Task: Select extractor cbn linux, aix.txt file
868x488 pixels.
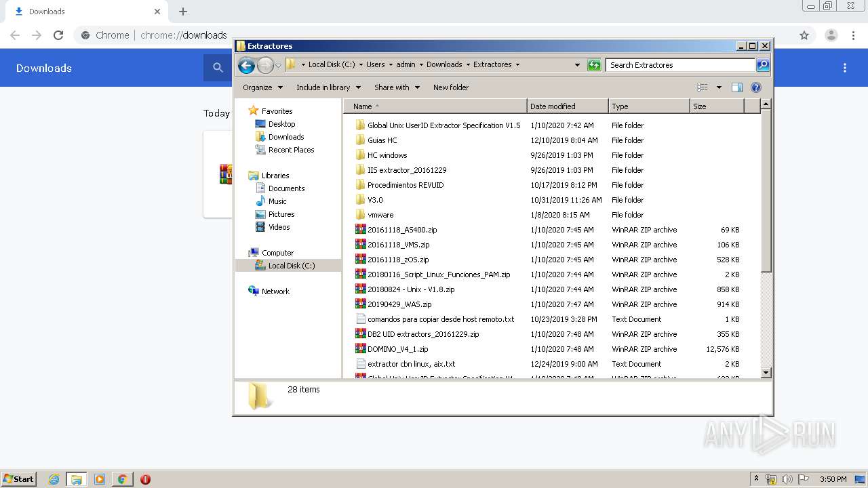Action: click(411, 364)
